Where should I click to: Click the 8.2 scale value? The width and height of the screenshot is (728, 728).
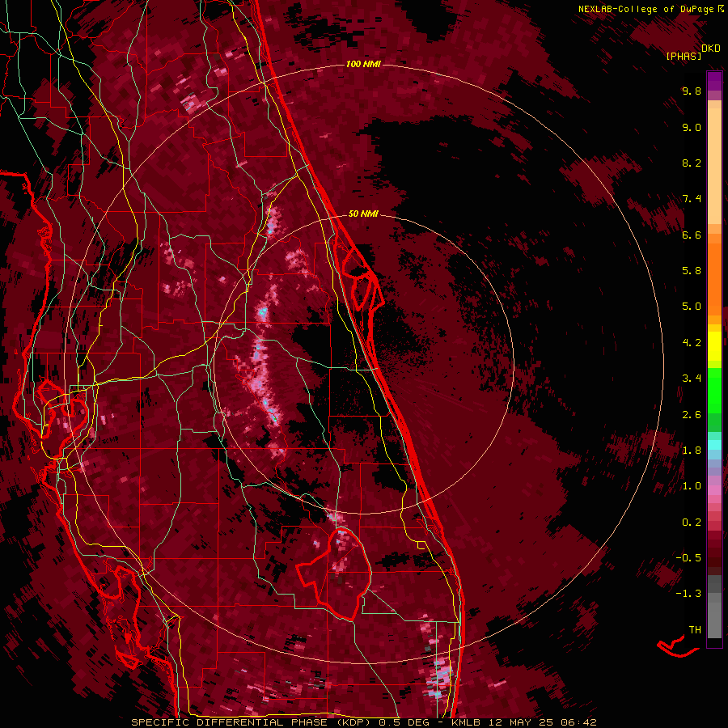(x=692, y=163)
